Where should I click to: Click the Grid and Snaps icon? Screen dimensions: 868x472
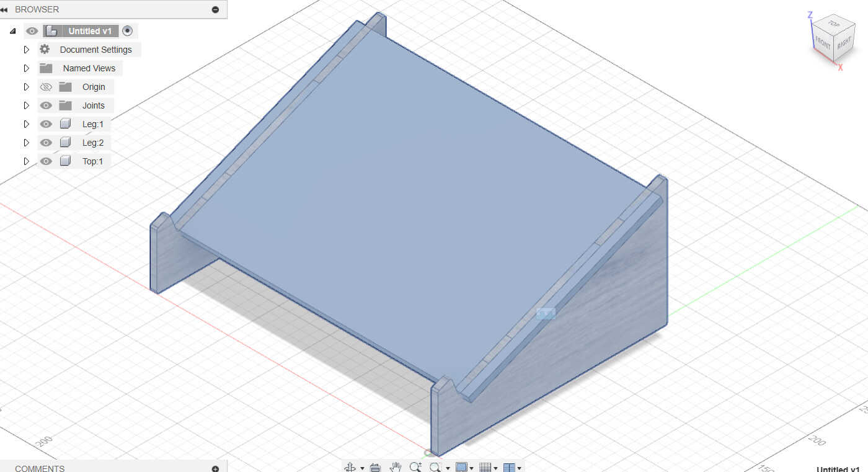click(x=486, y=467)
